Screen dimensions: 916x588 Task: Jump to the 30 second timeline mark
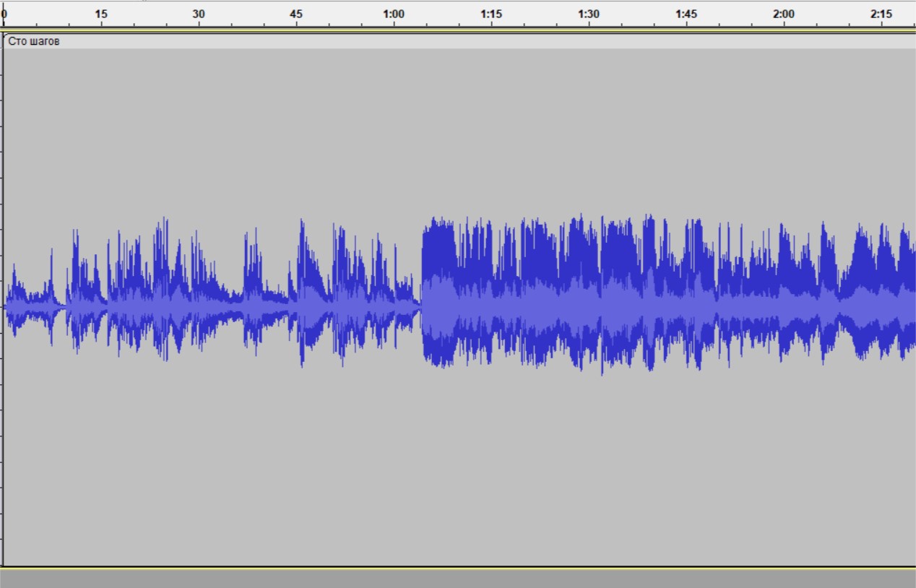pos(199,14)
